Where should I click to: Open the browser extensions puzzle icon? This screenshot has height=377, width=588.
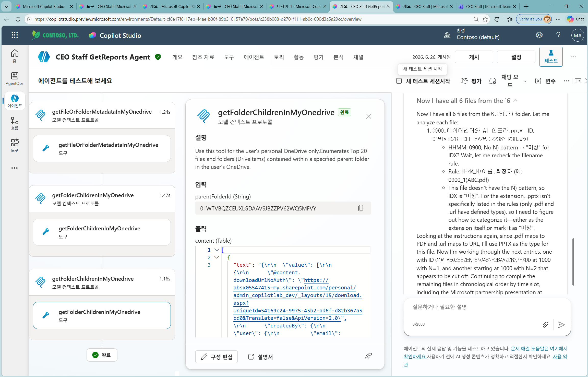[x=497, y=19]
